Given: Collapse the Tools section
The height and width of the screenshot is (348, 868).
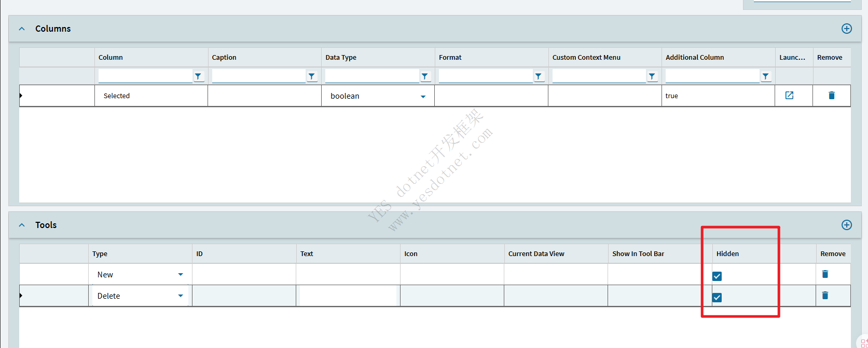Looking at the screenshot, I should [x=22, y=225].
